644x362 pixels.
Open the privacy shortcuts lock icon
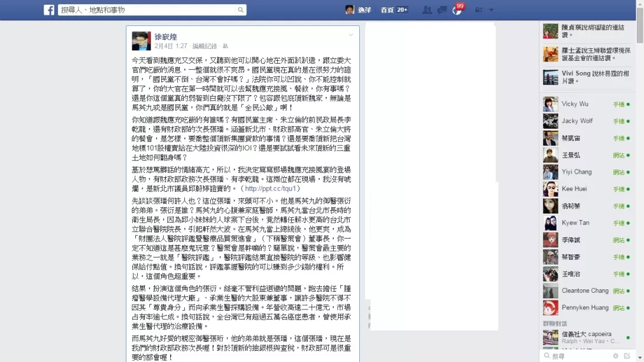[479, 10]
